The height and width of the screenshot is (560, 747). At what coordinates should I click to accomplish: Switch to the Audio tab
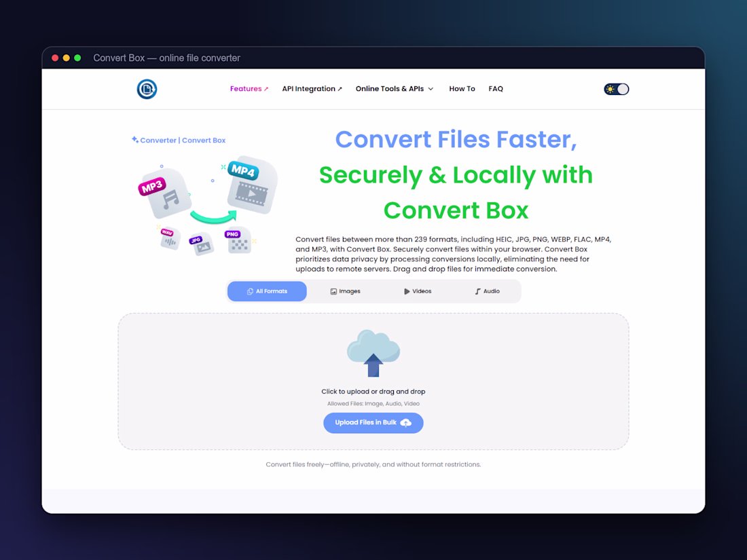pyautogui.click(x=488, y=291)
